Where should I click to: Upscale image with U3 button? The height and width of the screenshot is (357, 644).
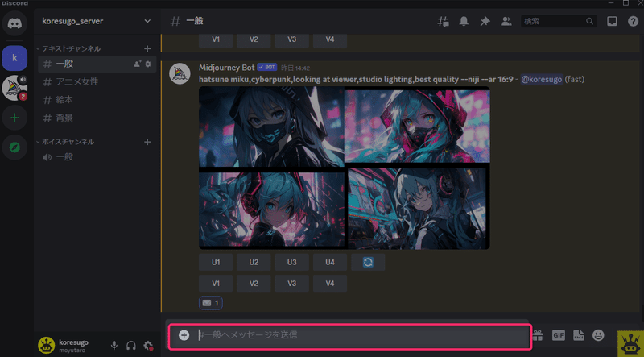(291, 262)
